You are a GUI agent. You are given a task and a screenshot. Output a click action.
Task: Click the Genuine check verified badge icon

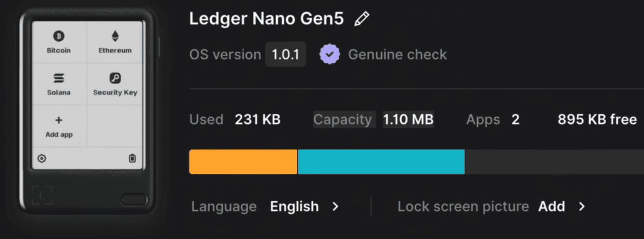coord(330,54)
